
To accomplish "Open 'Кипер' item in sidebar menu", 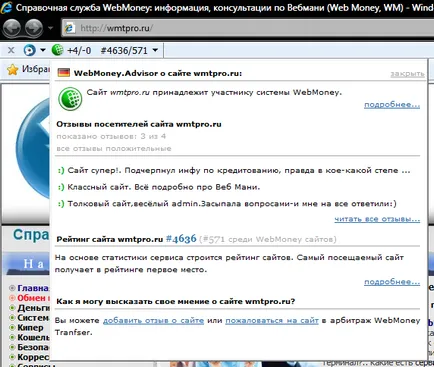I will click(30, 328).
